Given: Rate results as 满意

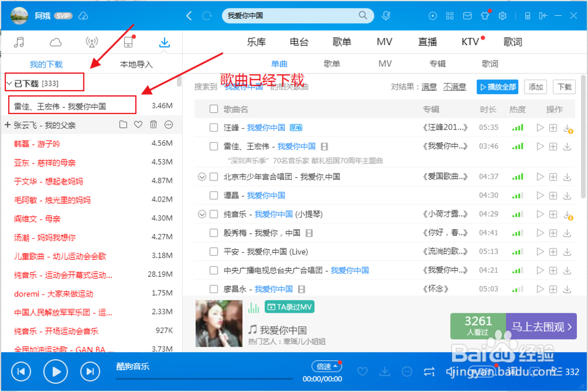Looking at the screenshot, I should 429,87.
